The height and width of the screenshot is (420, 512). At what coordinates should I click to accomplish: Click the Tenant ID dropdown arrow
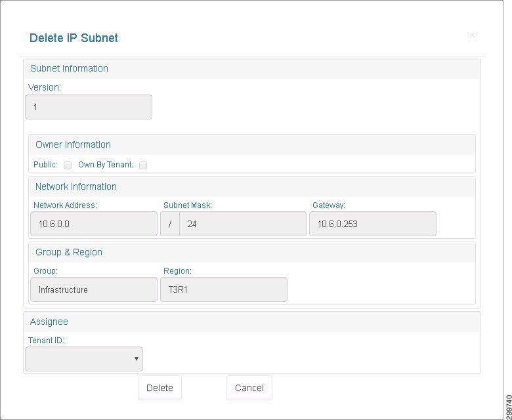pyautogui.click(x=136, y=359)
